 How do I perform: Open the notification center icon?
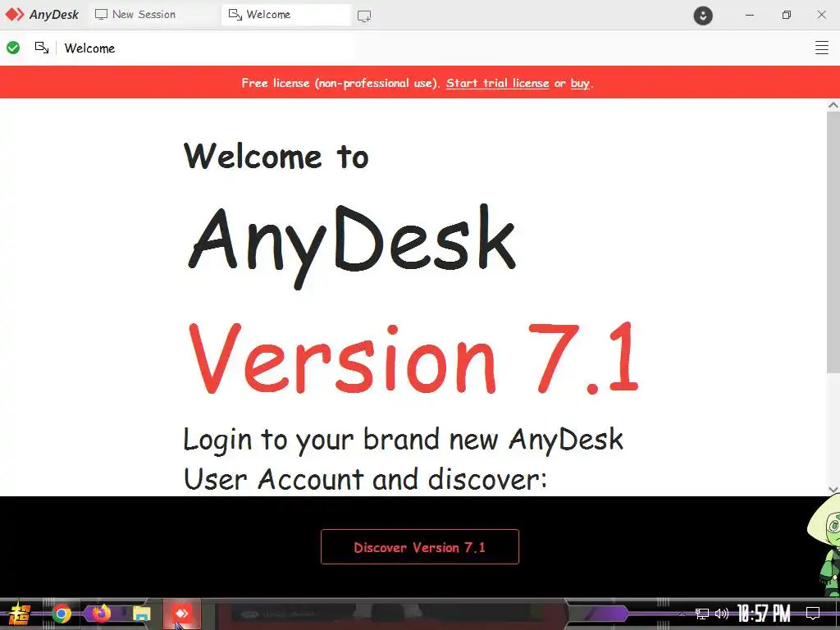click(813, 614)
